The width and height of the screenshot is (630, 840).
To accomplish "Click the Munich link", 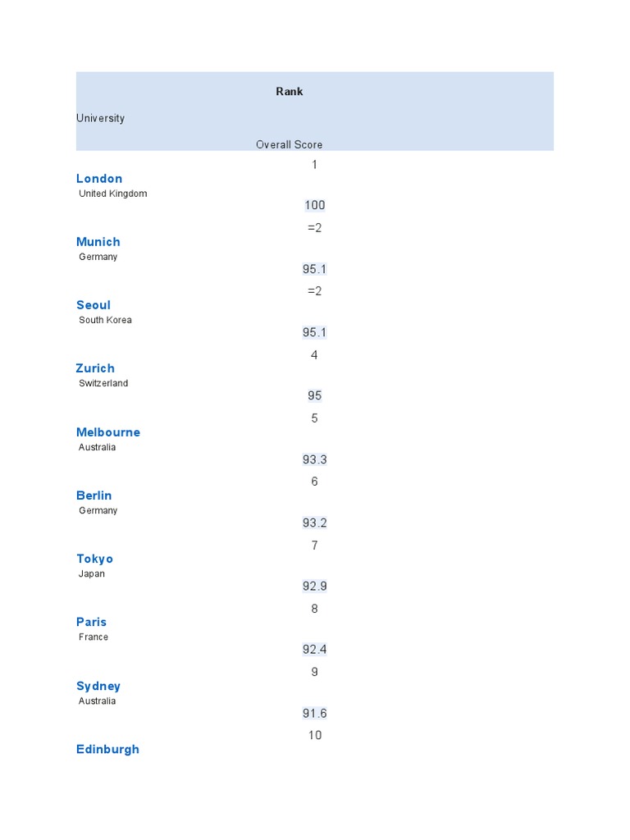I will tap(98, 242).
